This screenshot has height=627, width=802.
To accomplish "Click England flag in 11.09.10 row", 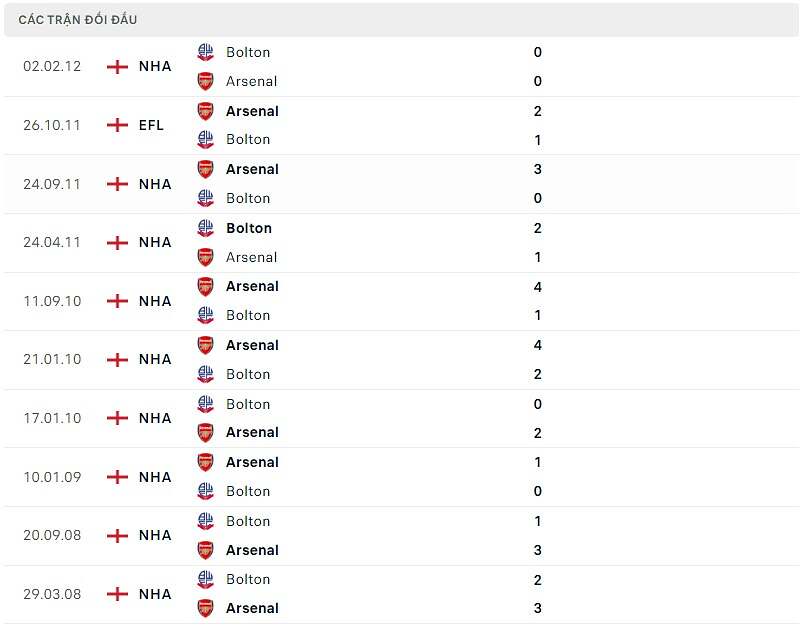I will pos(117,301).
